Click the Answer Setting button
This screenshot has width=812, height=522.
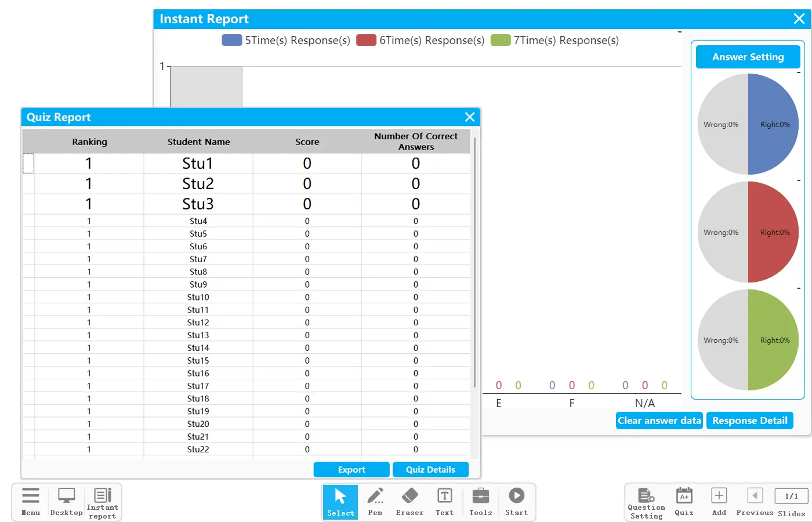click(748, 57)
